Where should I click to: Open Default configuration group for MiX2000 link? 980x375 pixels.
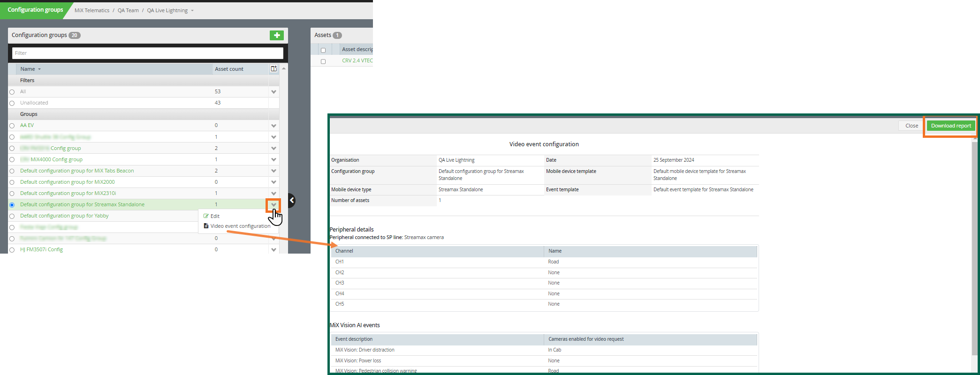pos(67,182)
